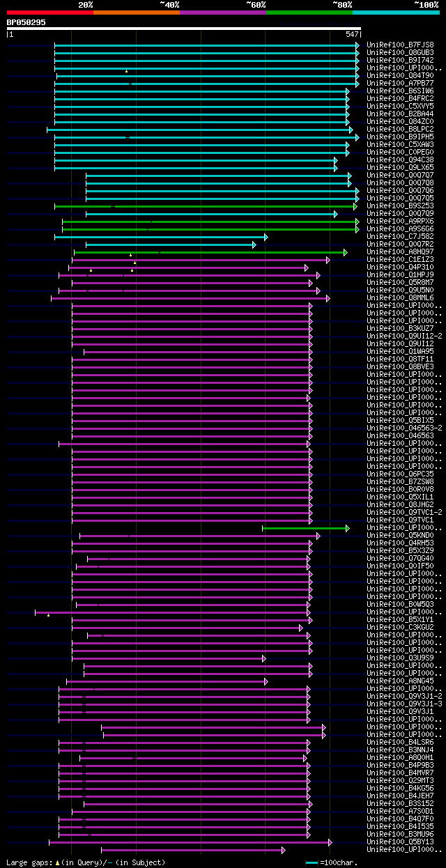Click the orange ~40% identity legend segment
446x868 pixels.
[x=137, y=13]
